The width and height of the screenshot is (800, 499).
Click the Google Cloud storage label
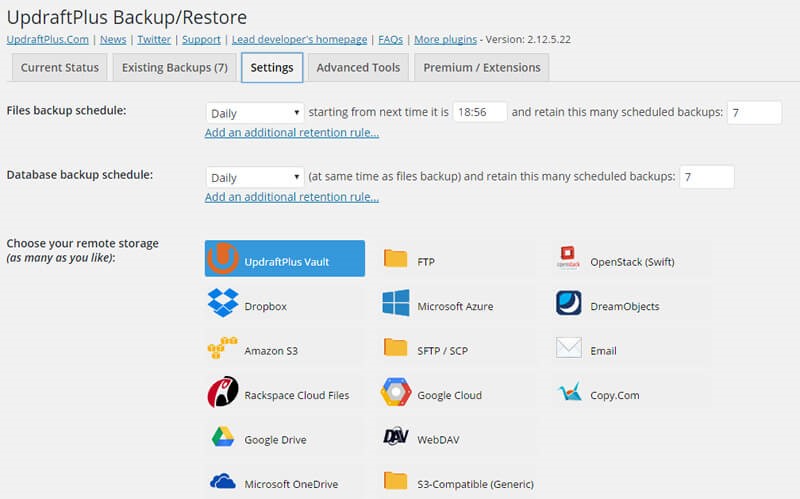point(449,395)
